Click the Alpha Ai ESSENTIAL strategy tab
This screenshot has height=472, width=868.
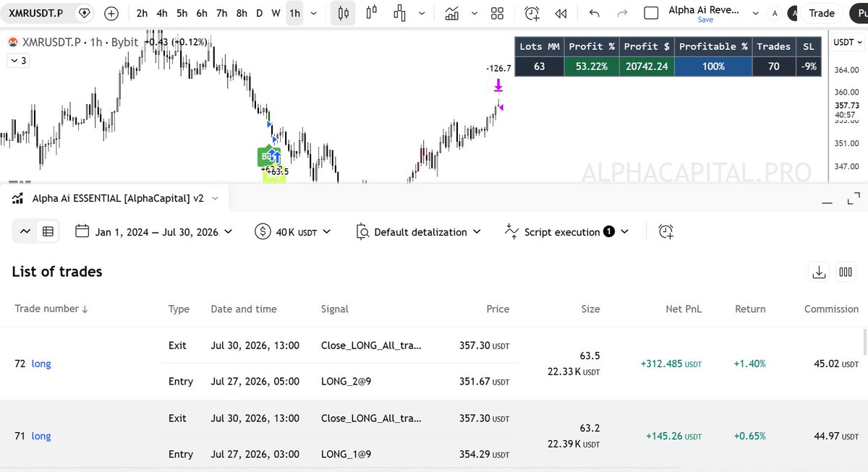(x=116, y=198)
